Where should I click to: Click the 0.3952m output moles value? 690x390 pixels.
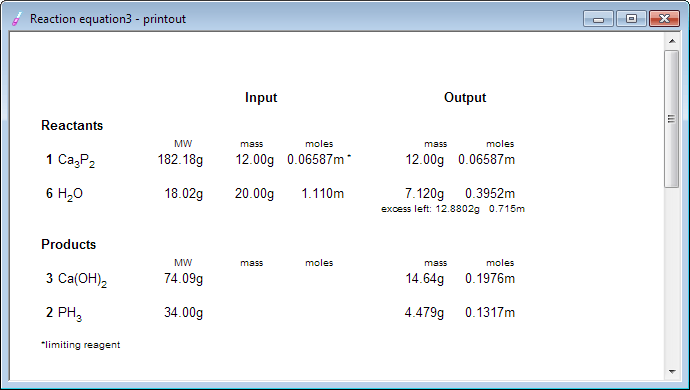pyautogui.click(x=490, y=193)
